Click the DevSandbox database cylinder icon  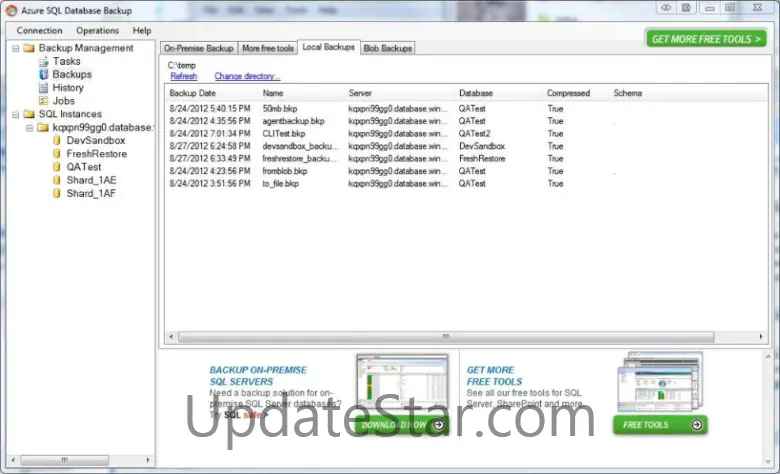57,141
